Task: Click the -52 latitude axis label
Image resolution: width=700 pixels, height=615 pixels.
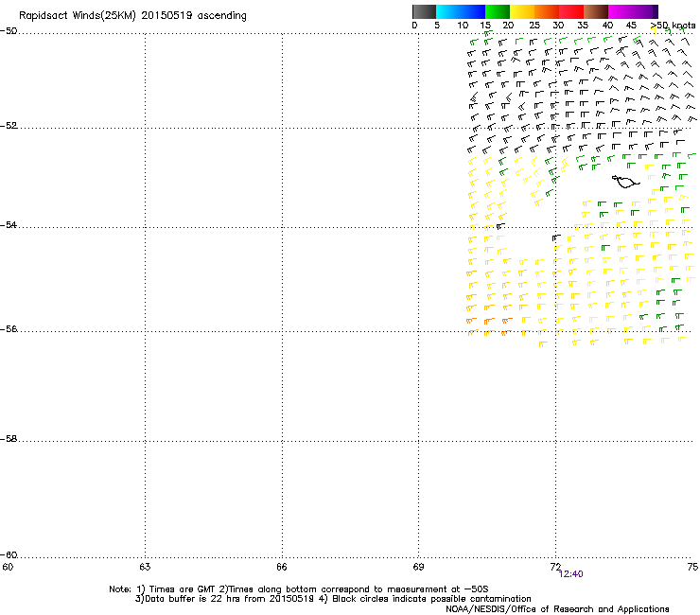Action: [x=9, y=126]
